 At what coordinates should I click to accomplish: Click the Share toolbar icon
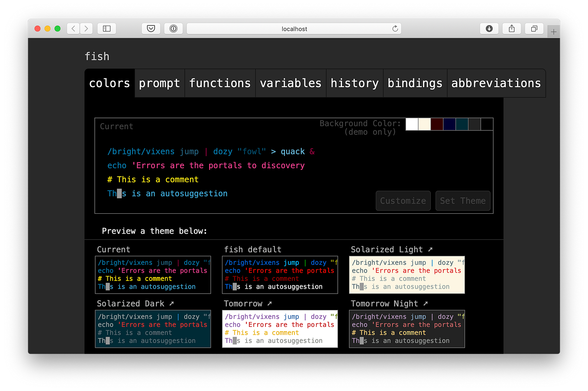click(x=511, y=29)
